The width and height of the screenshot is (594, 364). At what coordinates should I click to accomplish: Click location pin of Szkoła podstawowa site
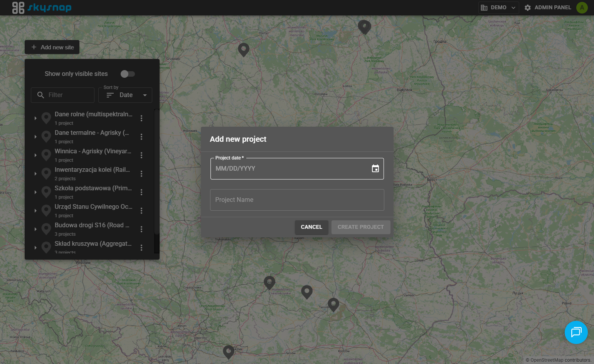pos(46,192)
